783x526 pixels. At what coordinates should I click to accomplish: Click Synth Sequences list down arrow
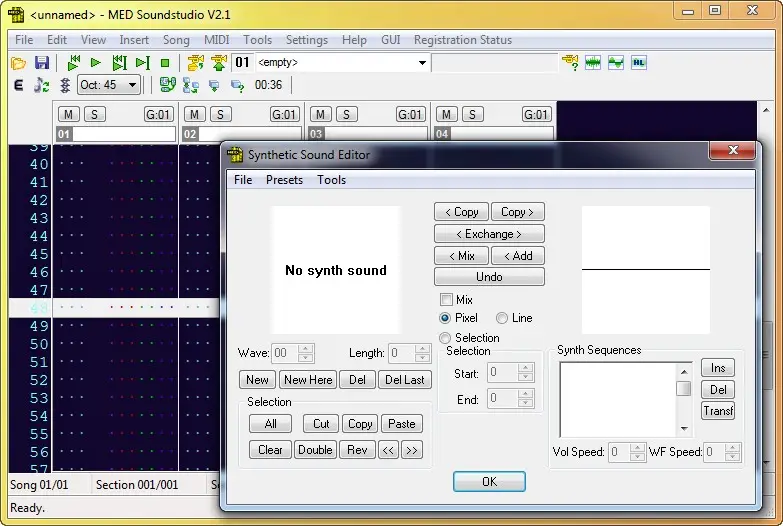(x=684, y=429)
